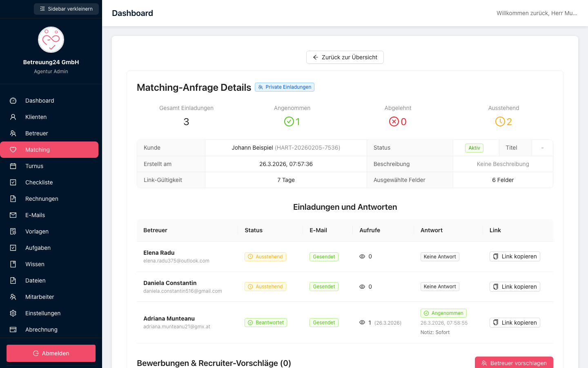
Task: Click the Betreuung24 heart logo
Action: pos(51,40)
